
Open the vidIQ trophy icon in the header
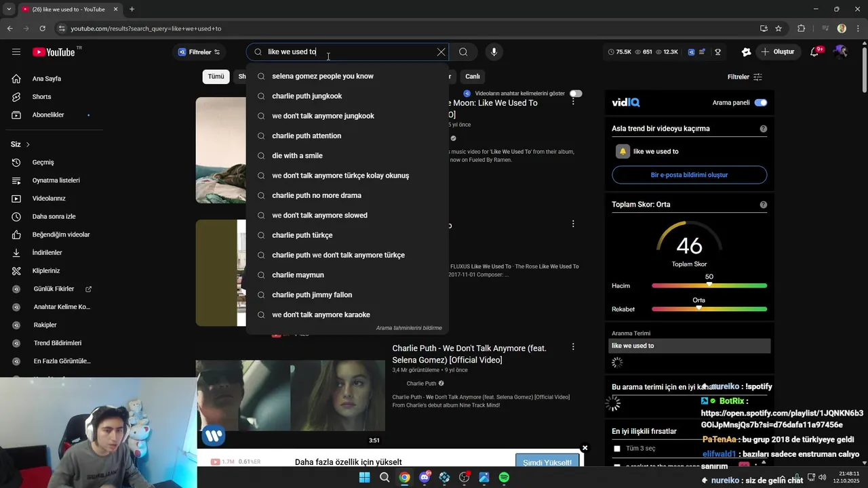pos(717,52)
